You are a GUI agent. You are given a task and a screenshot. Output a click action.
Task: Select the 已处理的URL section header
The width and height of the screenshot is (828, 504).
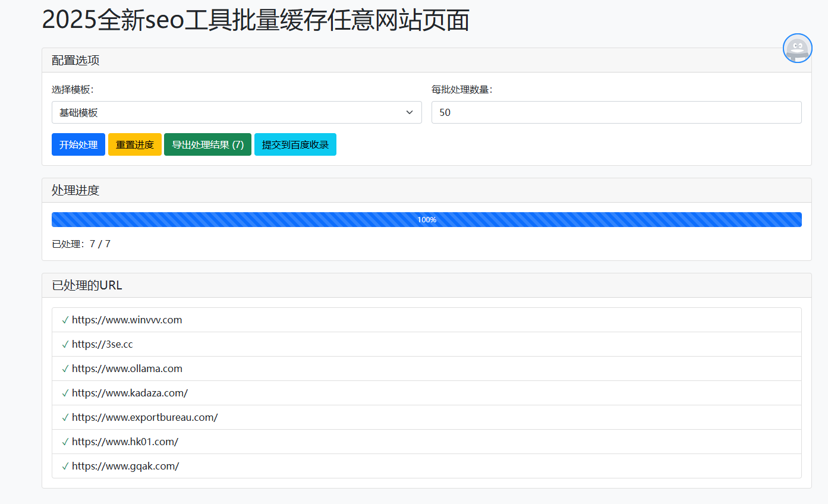click(86, 285)
